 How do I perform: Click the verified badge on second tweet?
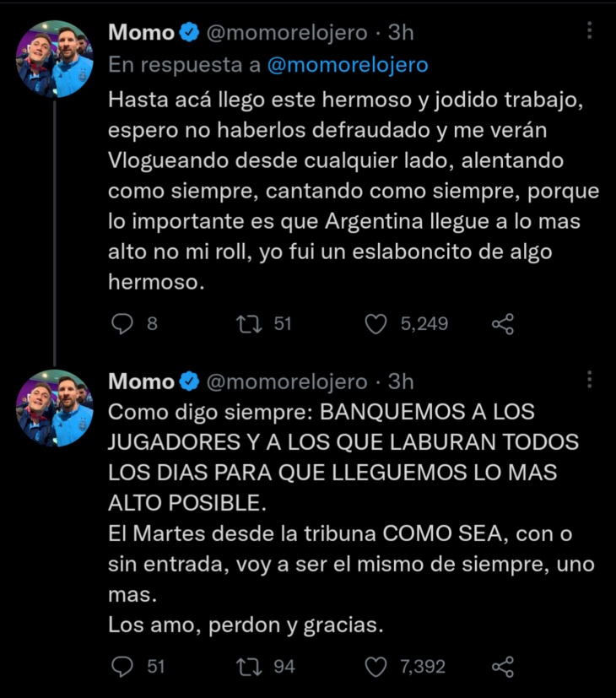coord(190,382)
